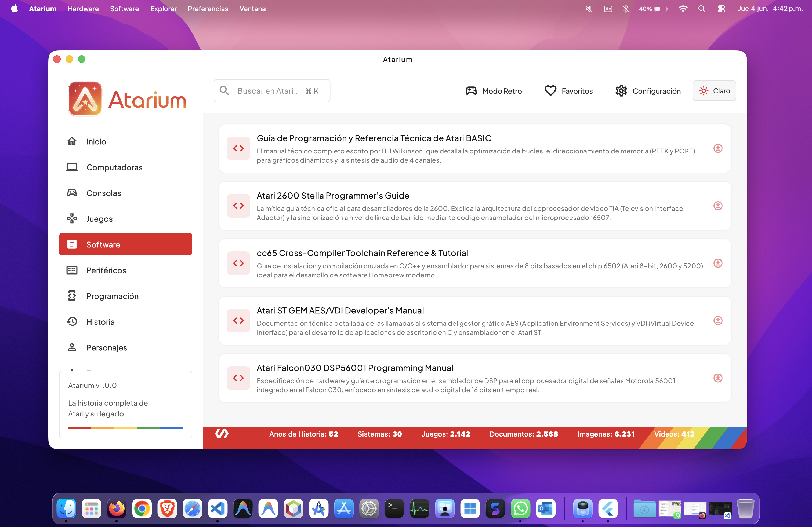Click the battery 40% indicator

click(653, 9)
